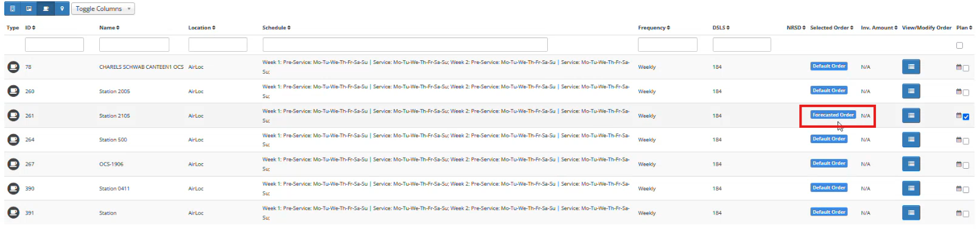Click coffee type icon for Station 2005
The image size is (980, 229).
[x=13, y=91]
